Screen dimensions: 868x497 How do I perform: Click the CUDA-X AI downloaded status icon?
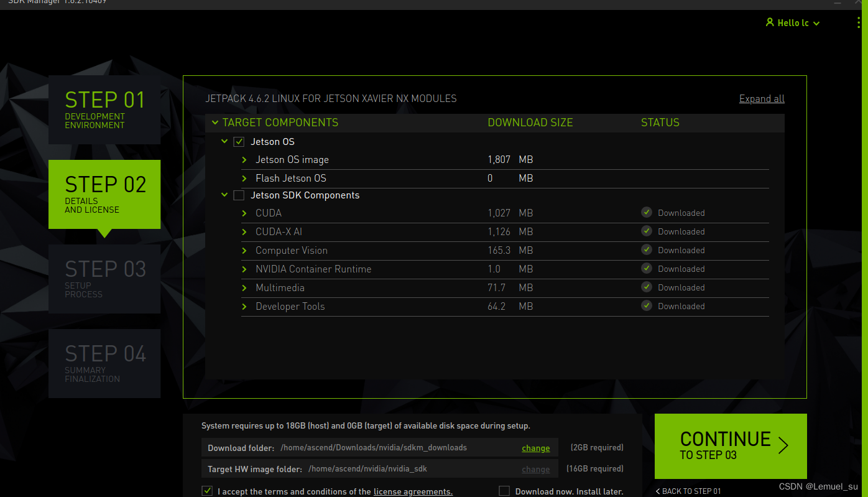click(647, 231)
